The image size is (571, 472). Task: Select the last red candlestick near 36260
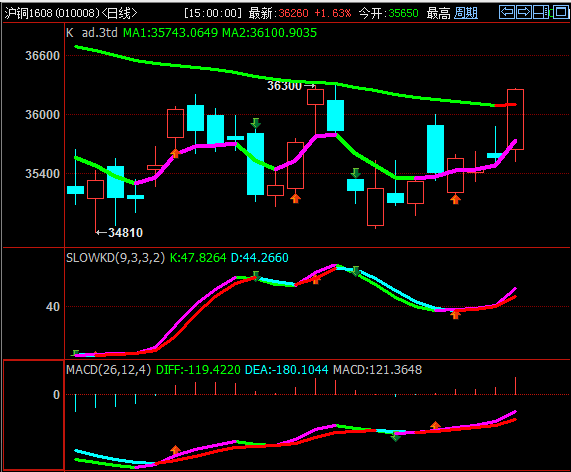coord(515,119)
